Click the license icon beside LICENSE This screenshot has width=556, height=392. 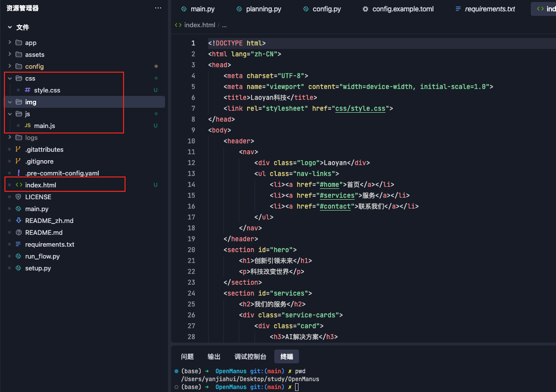pos(18,197)
